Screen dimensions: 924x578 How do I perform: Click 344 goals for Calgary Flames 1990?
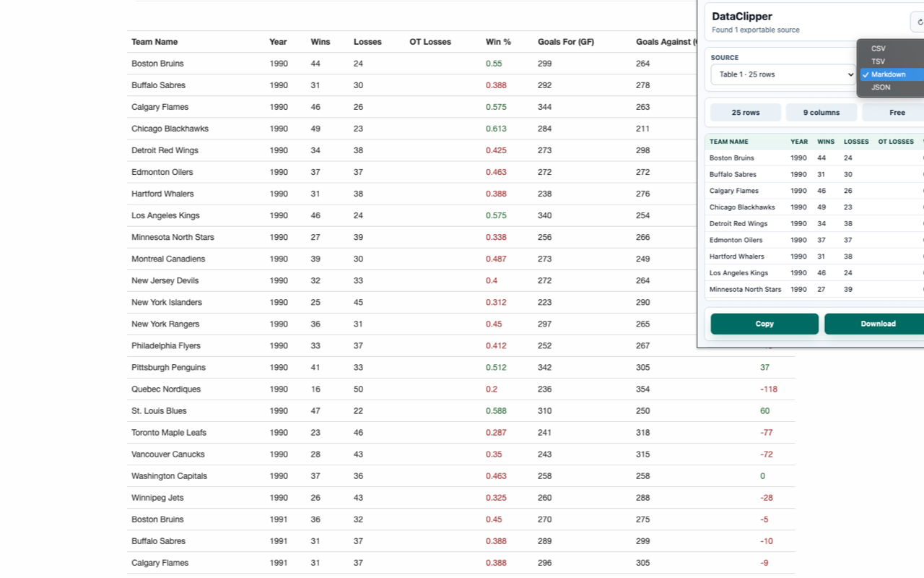click(545, 107)
